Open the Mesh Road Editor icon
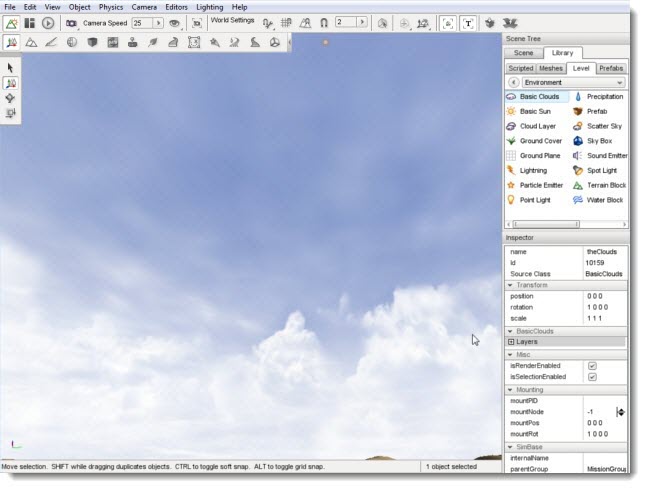The height and width of the screenshot is (488, 645). pyautogui.click(x=173, y=42)
